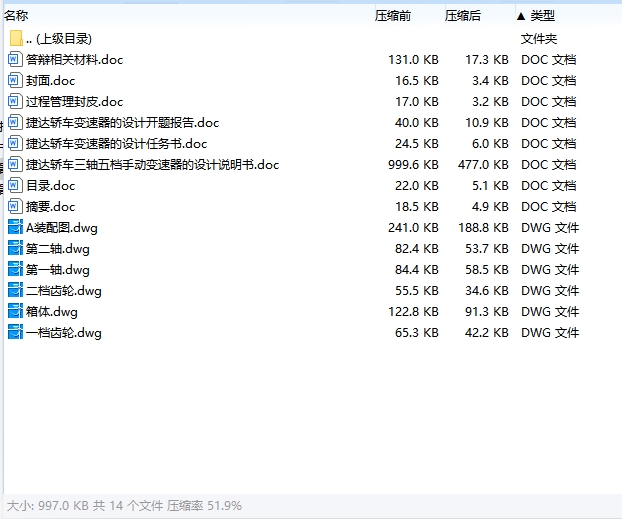622x519 pixels.
Task: Select file 答辩相关材料.doc
Action: click(311, 60)
